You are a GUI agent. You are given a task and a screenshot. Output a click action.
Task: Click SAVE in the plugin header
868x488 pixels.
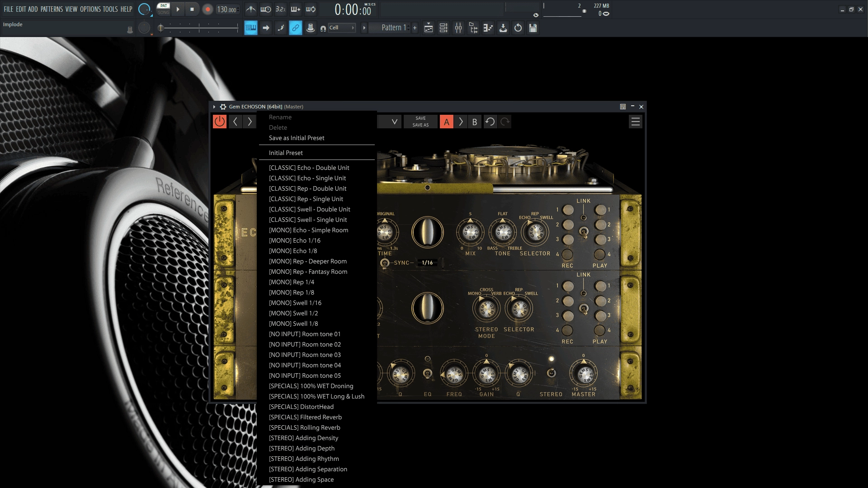click(420, 118)
